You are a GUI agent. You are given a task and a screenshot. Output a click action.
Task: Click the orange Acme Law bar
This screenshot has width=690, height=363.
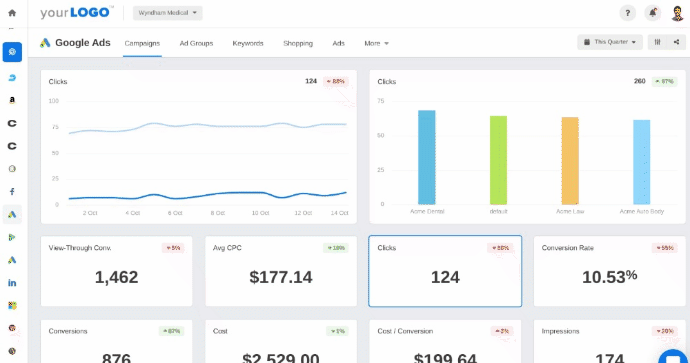pyautogui.click(x=570, y=161)
